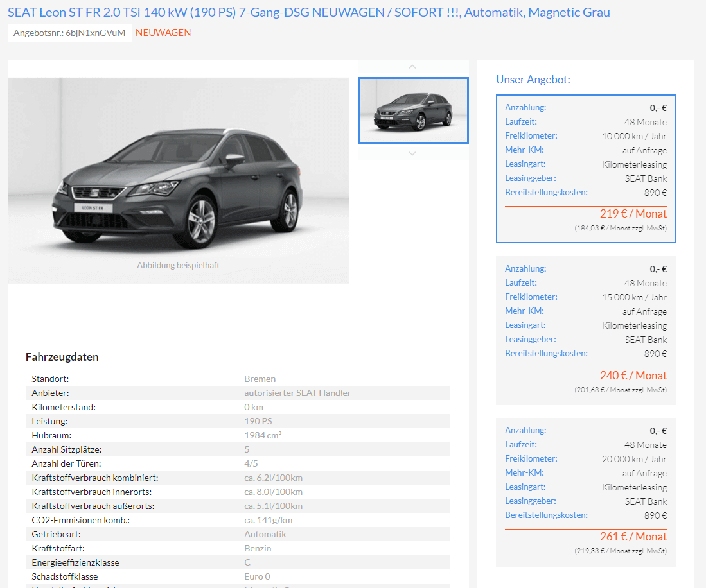The height and width of the screenshot is (588, 706).
Task: Click 'Kilometerleasing' in the 219 € offer
Action: [635, 164]
